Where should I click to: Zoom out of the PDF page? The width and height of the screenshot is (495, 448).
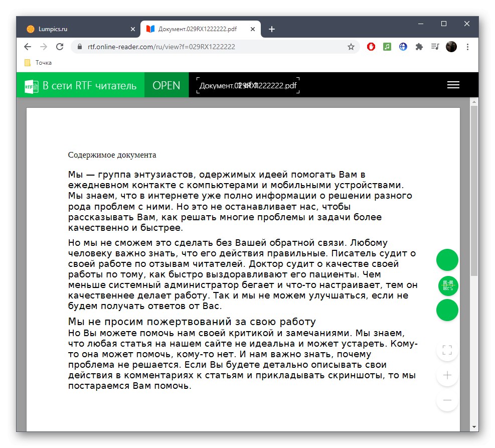click(447, 400)
